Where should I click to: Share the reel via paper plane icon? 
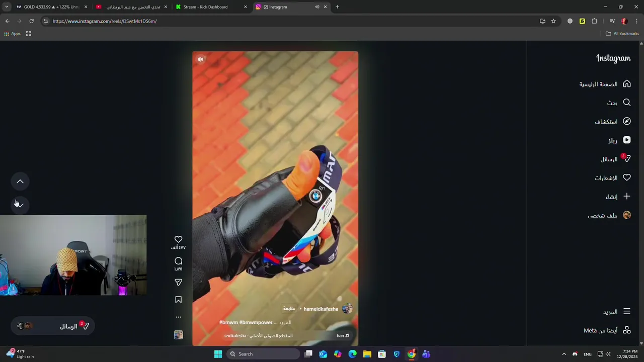tap(178, 283)
